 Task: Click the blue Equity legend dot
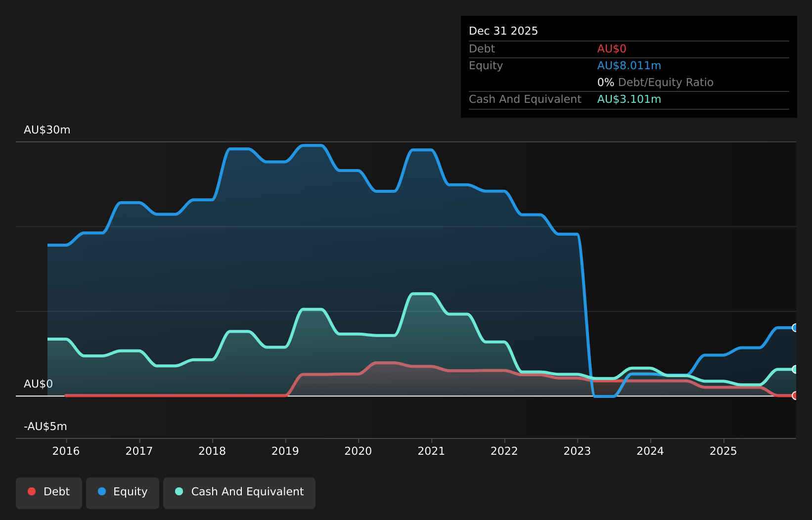[x=102, y=491]
